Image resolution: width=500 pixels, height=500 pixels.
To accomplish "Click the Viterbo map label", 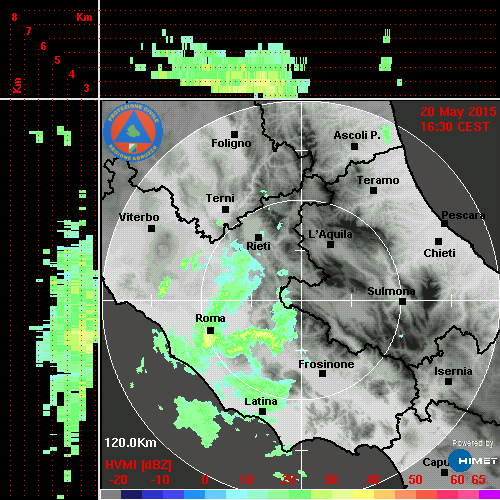I will click(139, 217).
